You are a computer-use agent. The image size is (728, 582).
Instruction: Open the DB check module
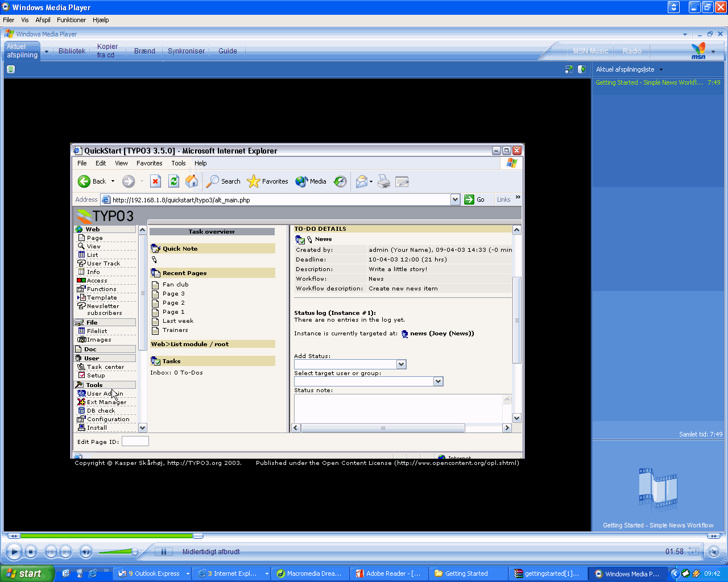tap(101, 411)
